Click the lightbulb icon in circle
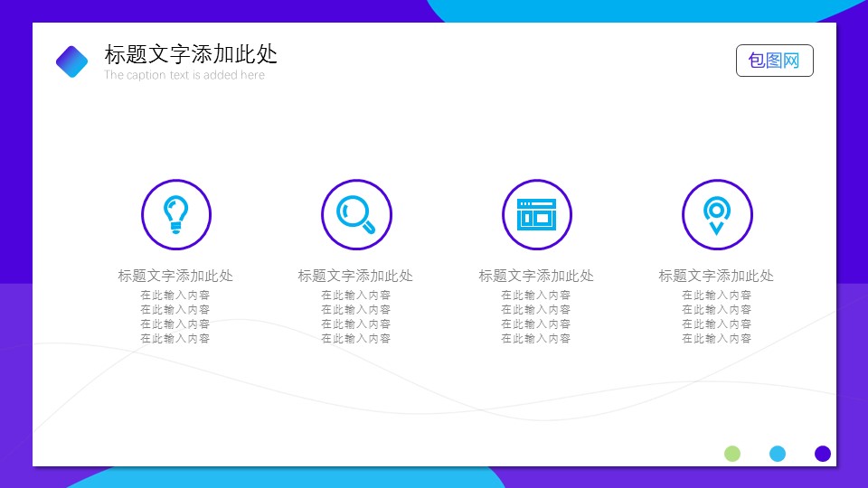 (x=175, y=215)
